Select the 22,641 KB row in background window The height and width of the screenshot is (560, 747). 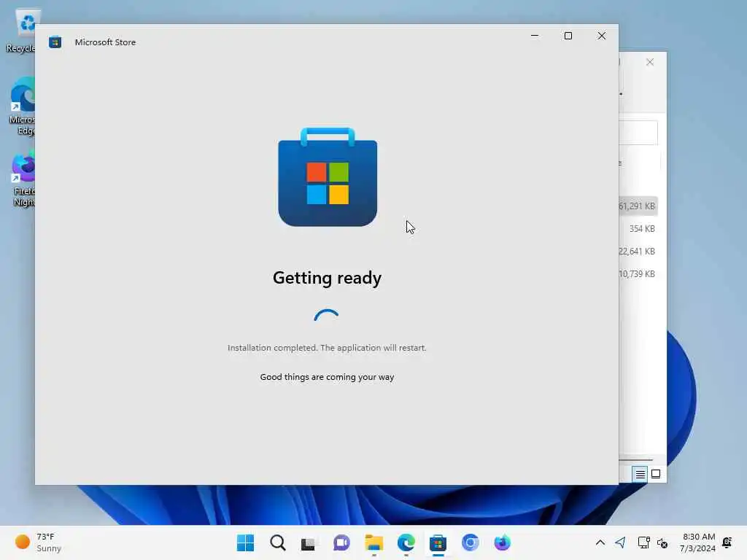638,252
